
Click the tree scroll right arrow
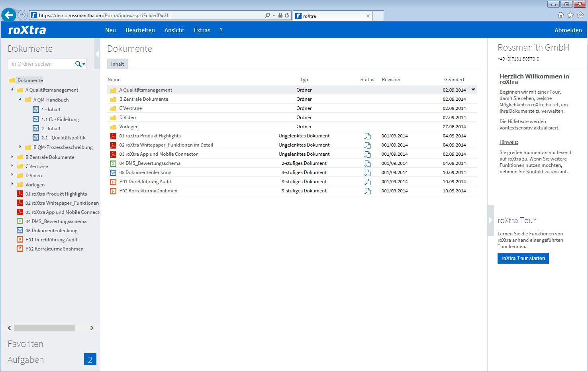click(92, 328)
